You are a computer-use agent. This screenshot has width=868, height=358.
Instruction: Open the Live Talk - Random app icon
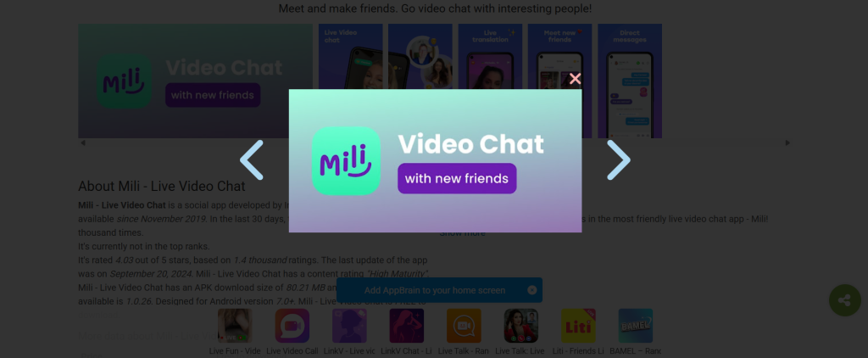point(464,326)
